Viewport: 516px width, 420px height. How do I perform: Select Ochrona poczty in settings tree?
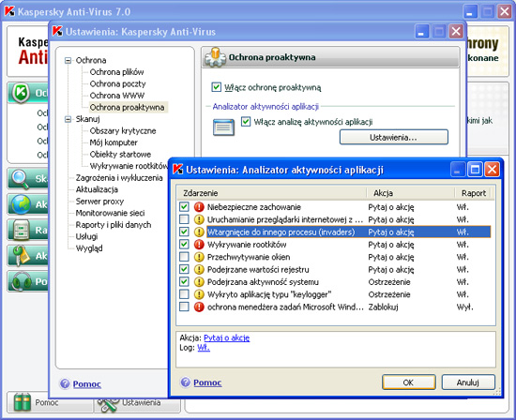click(x=117, y=83)
